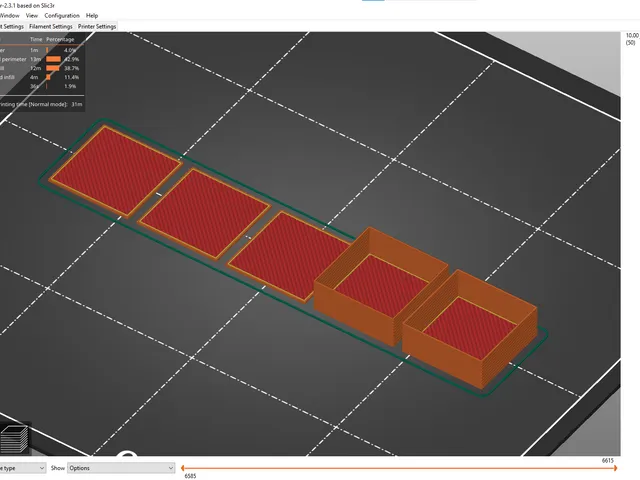The image size is (640, 480).
Task: Click left thumb of horizontal move slider
Action: pyautogui.click(x=182, y=468)
